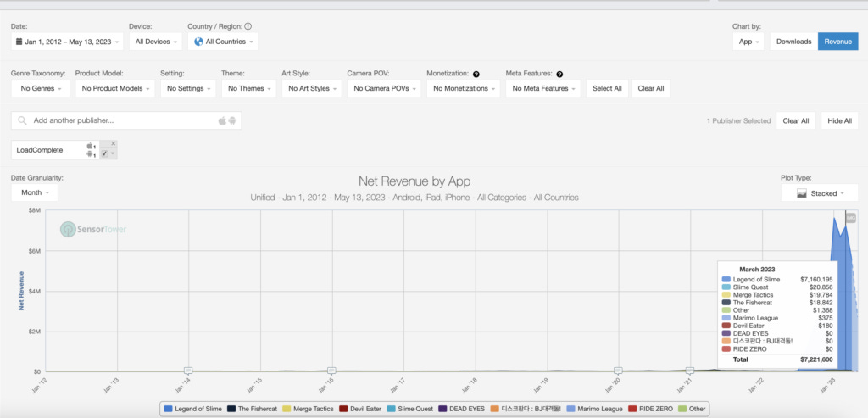Open the Date Granularity Month dropdown

tap(34, 192)
